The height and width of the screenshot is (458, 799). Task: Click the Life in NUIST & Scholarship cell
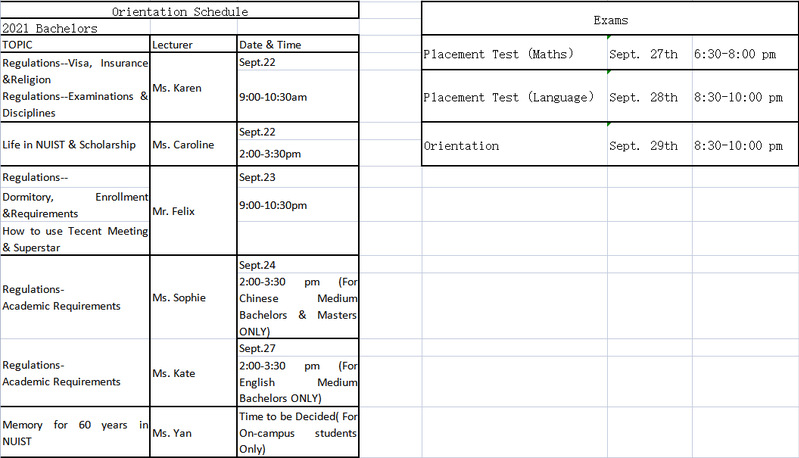click(75, 145)
